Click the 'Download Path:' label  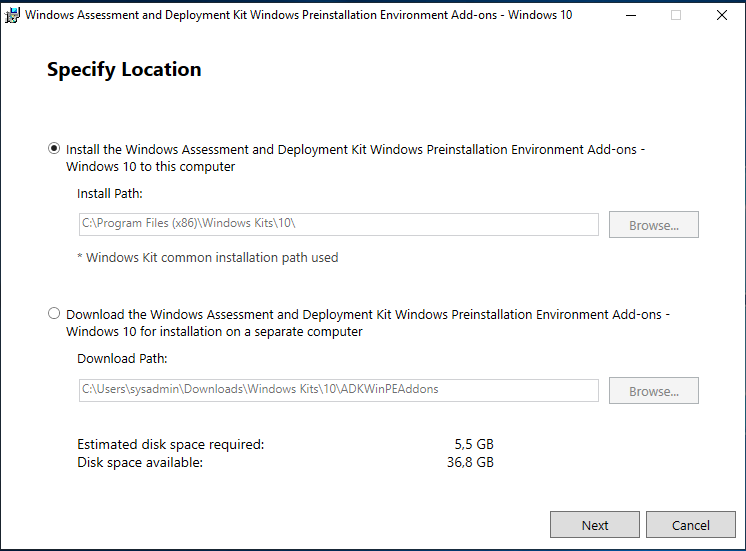122,359
